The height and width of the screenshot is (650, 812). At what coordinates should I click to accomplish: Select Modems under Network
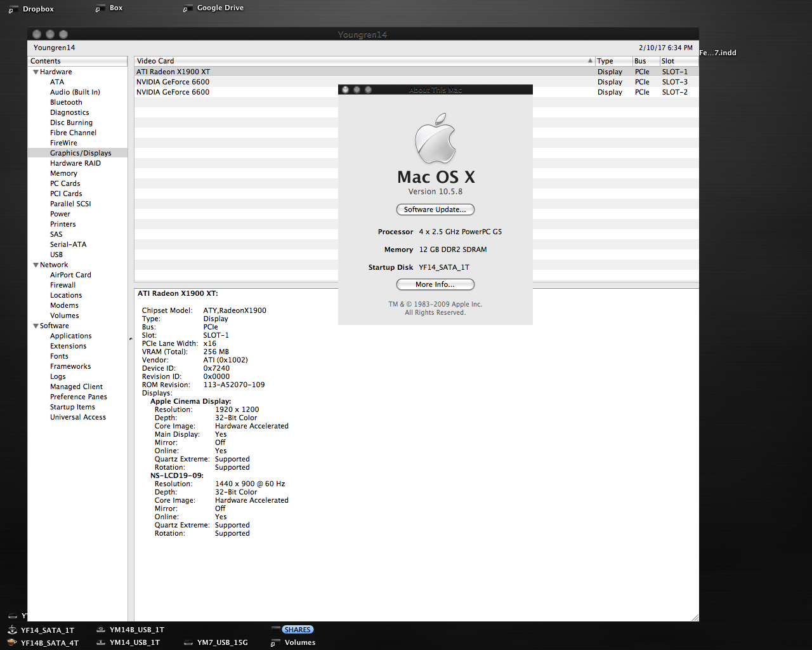point(64,305)
